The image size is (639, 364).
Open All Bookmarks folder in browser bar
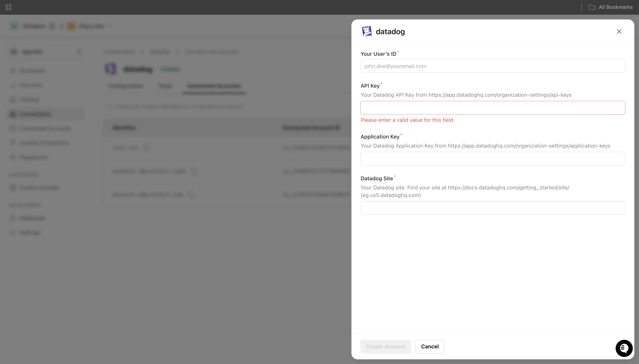[610, 7]
